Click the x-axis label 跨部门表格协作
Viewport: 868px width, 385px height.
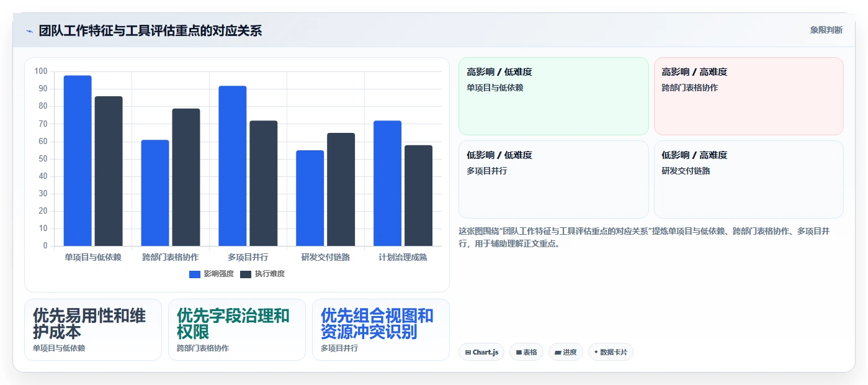tap(171, 257)
